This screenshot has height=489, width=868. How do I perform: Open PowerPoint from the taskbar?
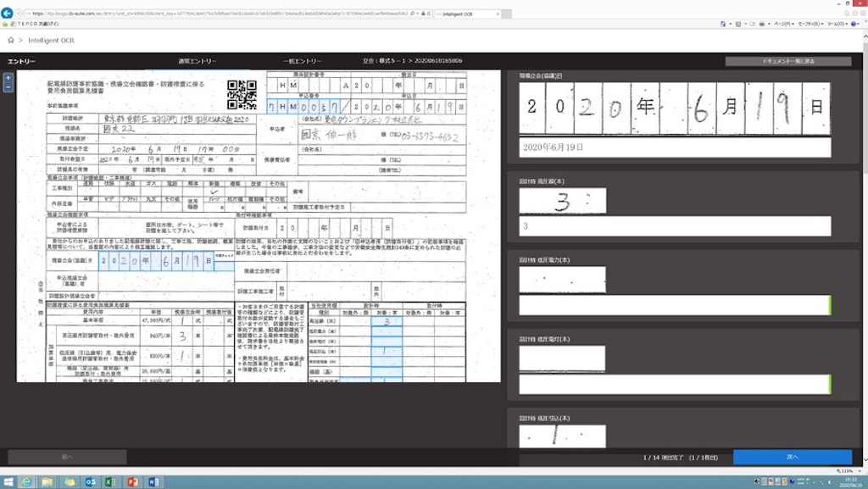tap(132, 482)
